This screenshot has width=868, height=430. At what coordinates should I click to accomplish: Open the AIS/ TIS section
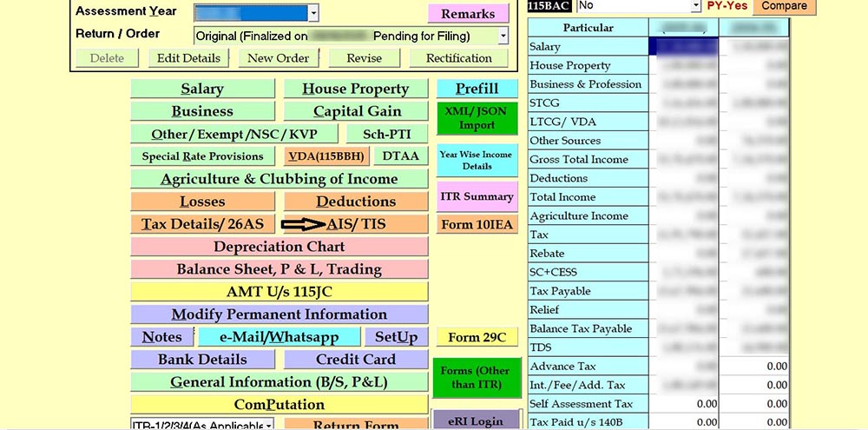(356, 224)
